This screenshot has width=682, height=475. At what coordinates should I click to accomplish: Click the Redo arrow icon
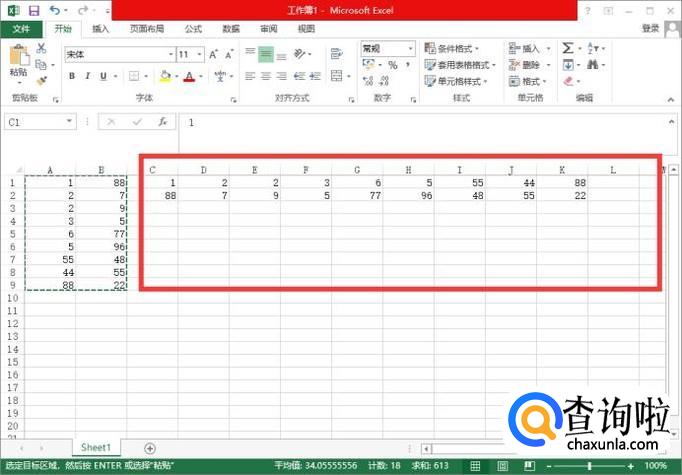click(x=84, y=10)
